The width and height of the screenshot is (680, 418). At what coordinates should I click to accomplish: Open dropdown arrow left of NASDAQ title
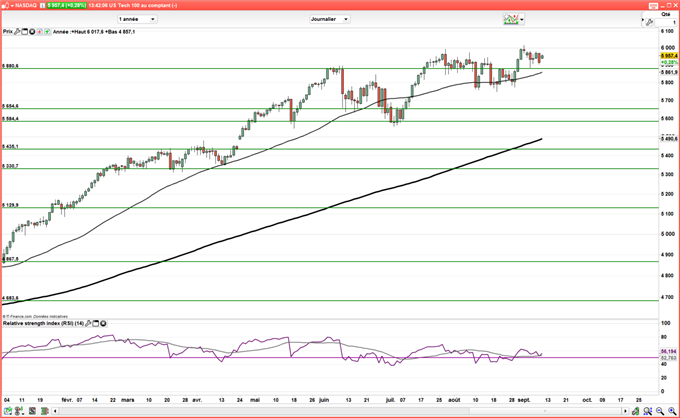pyautogui.click(x=12, y=6)
